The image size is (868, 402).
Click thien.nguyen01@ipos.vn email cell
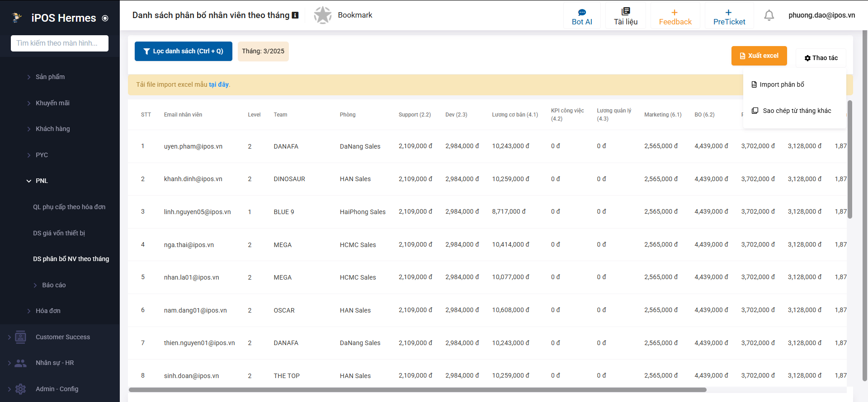(199, 343)
